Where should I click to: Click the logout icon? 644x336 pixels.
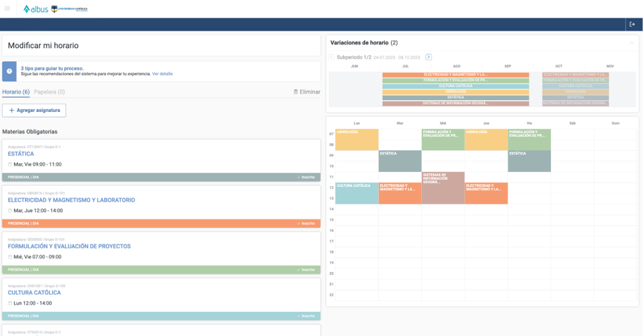[632, 24]
